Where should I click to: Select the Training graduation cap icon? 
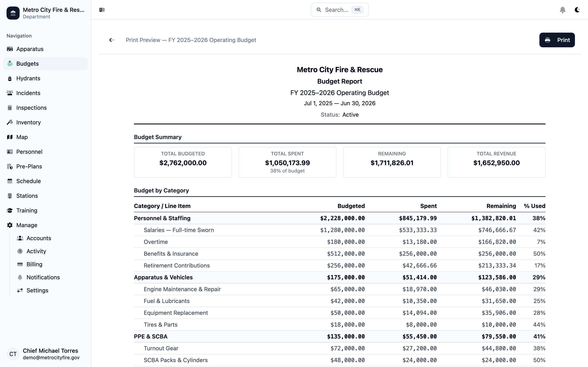(x=10, y=210)
